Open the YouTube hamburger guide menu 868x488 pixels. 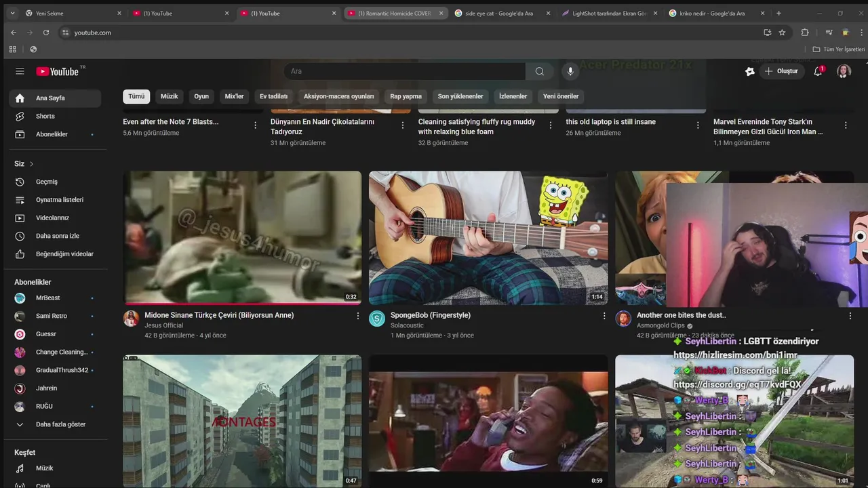pos(20,71)
